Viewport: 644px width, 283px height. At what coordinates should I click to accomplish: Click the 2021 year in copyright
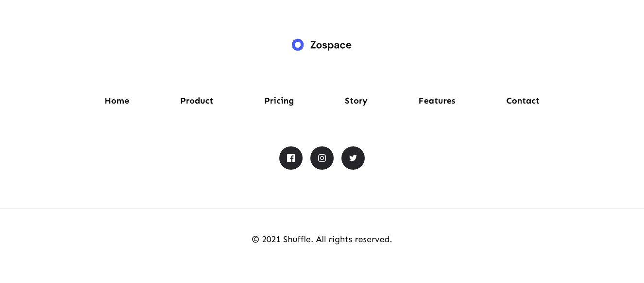coord(271,240)
